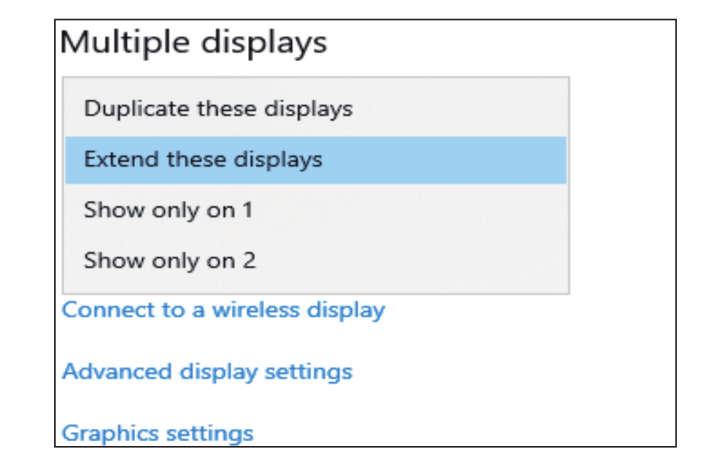Click the Multiple displays heading
Image resolution: width=713 pixels, height=458 pixels.
click(x=194, y=43)
